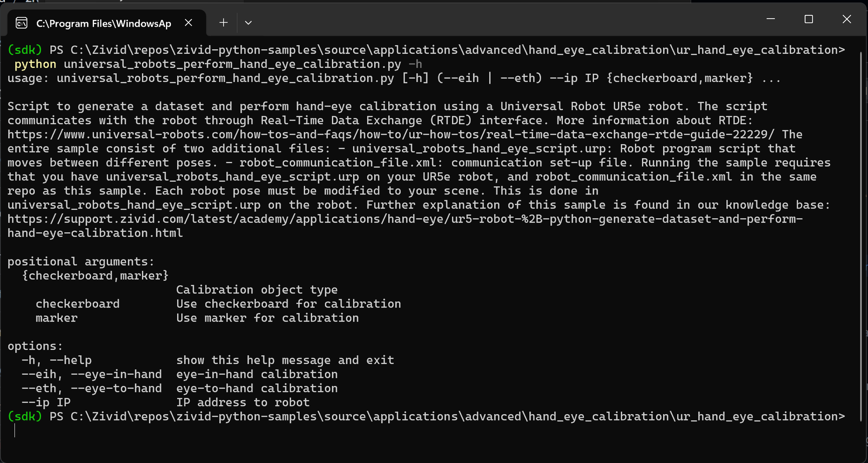Click the "-h, --help" option text
868x463 pixels.
tap(57, 360)
